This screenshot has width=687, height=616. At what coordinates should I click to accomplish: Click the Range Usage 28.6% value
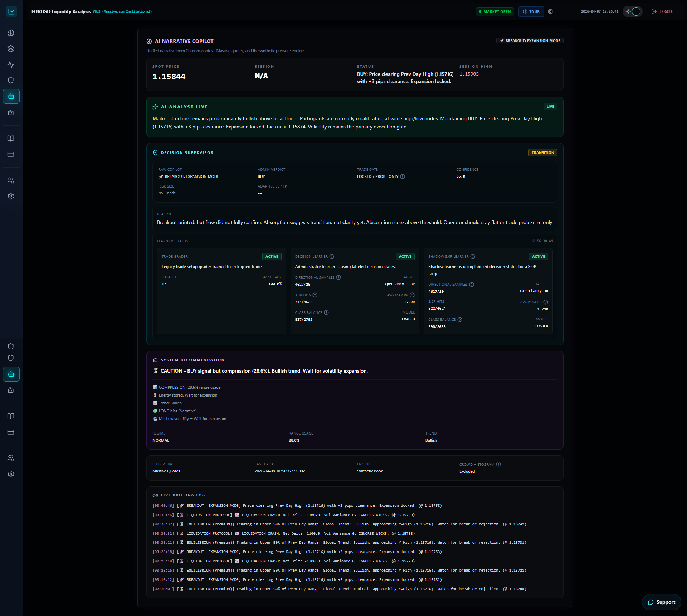coord(294,441)
